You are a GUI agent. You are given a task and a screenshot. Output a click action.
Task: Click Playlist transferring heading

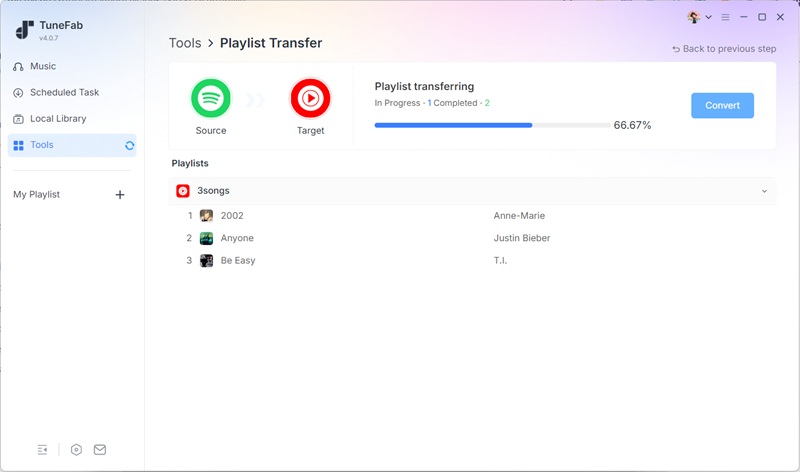click(424, 87)
